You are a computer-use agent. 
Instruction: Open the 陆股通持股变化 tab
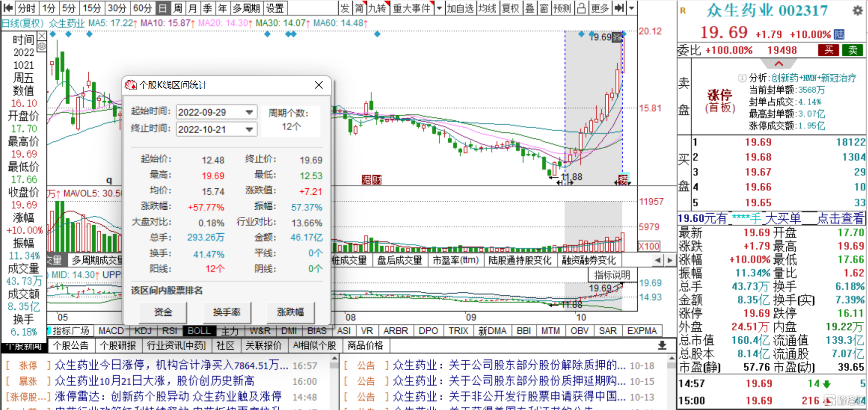tap(520, 260)
